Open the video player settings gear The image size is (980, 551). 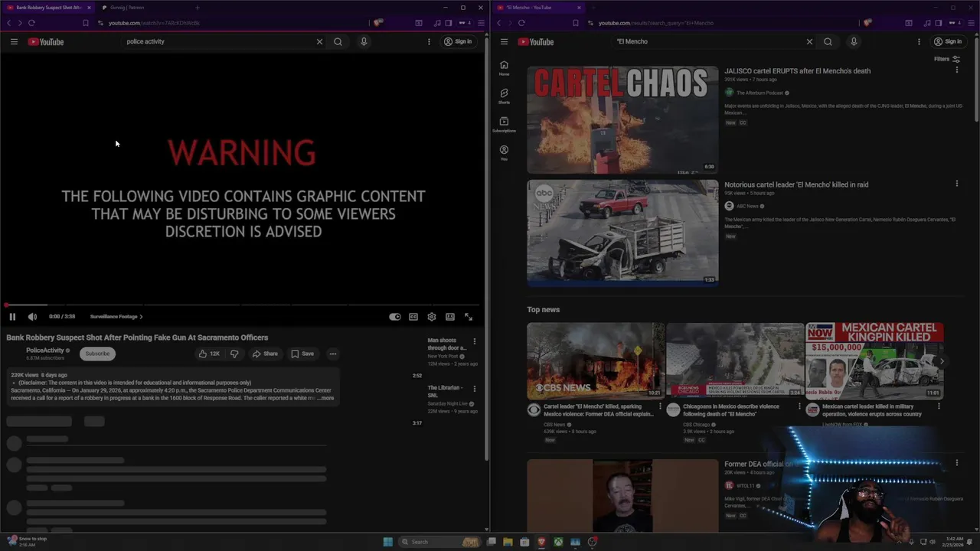coord(432,317)
